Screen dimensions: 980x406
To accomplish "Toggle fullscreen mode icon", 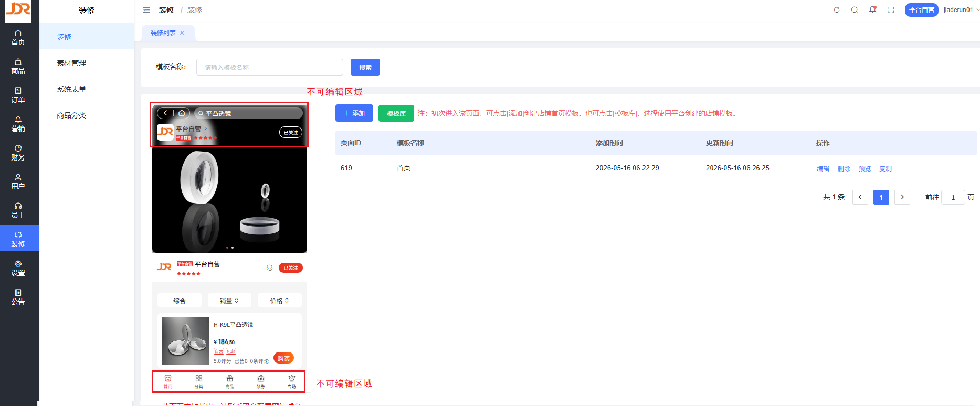I will (891, 10).
